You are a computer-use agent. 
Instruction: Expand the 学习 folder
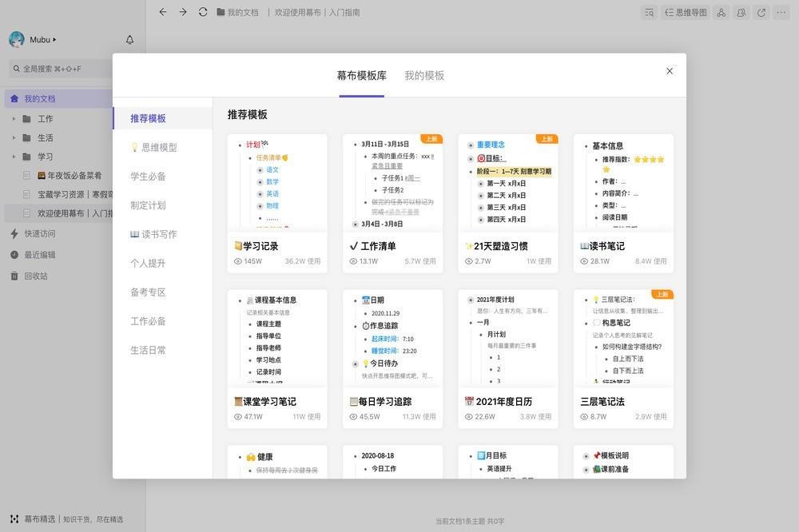[x=14, y=157]
